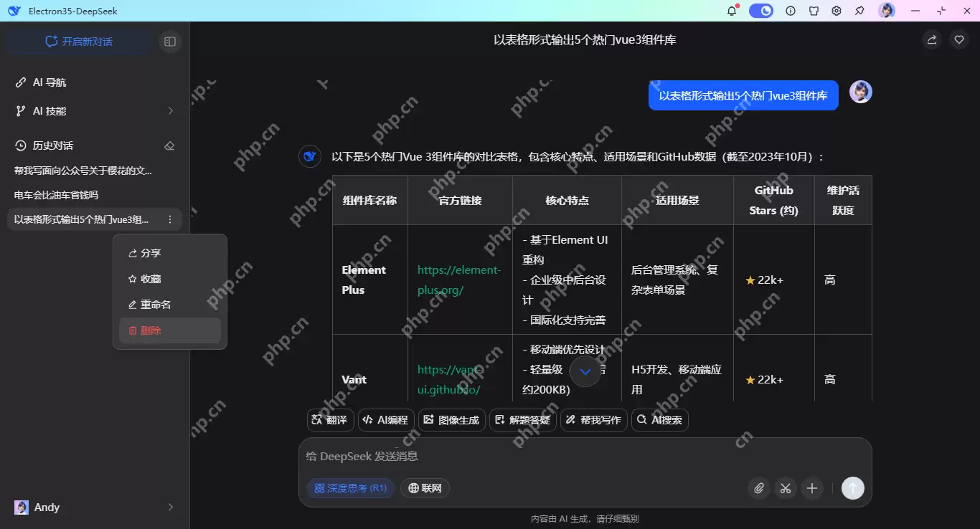Open the 翻译 translation tool
This screenshot has height=529, width=980.
point(329,420)
